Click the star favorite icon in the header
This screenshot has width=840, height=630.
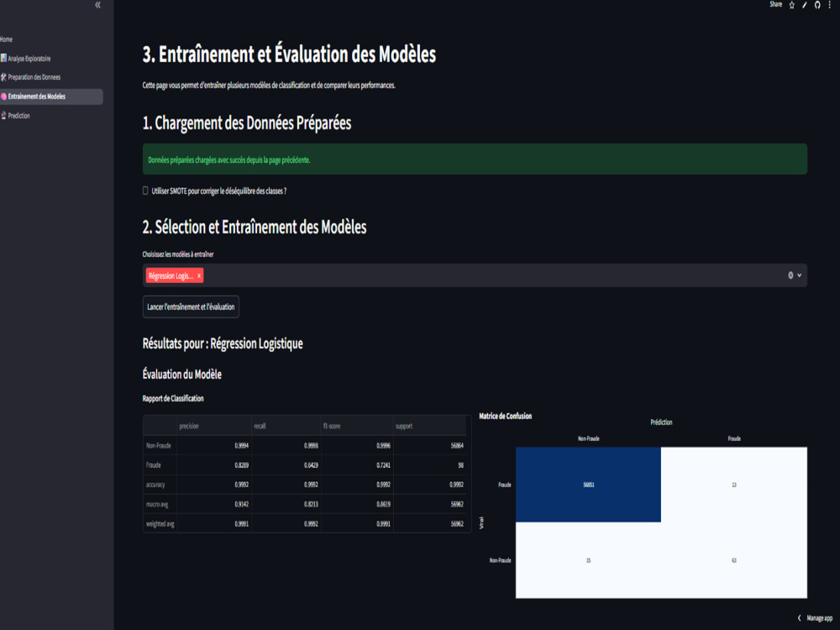792,5
